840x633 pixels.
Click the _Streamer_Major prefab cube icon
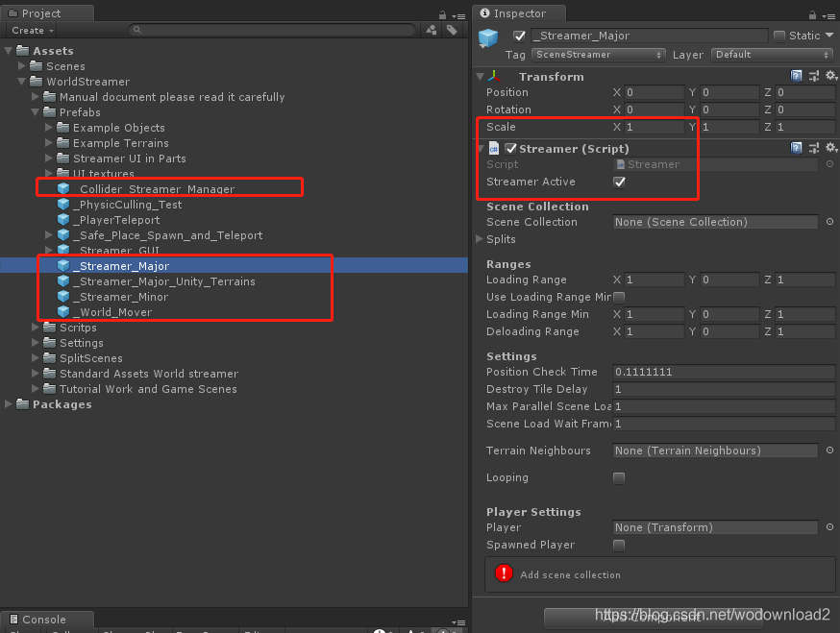pos(63,266)
